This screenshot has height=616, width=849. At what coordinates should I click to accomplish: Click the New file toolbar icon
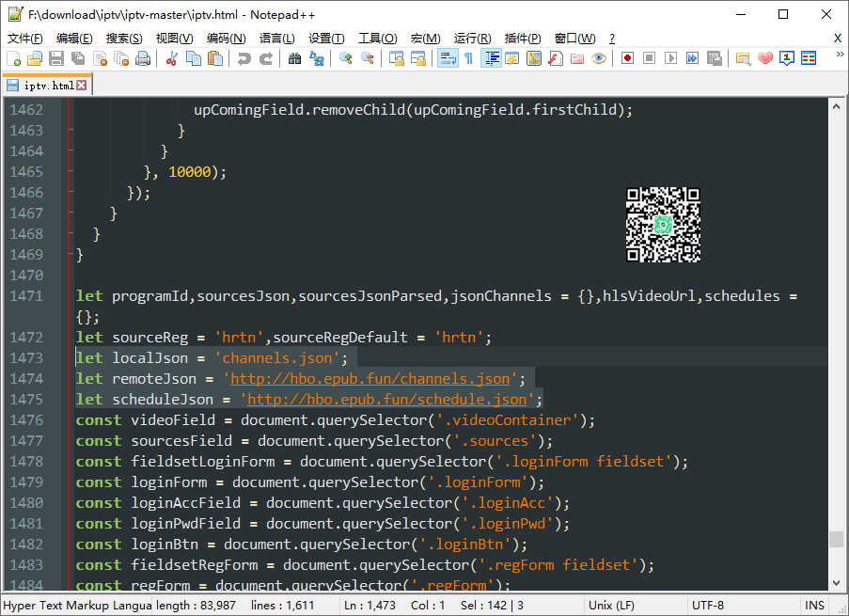[13, 58]
